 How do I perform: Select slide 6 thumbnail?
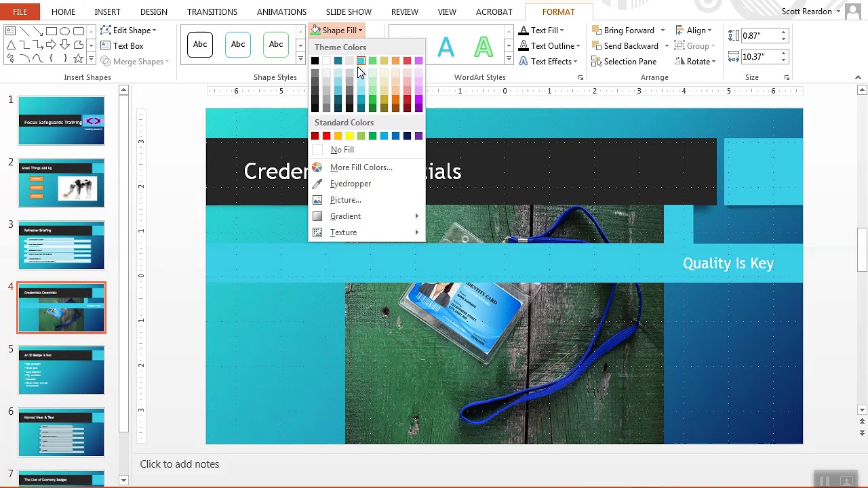tap(61, 432)
